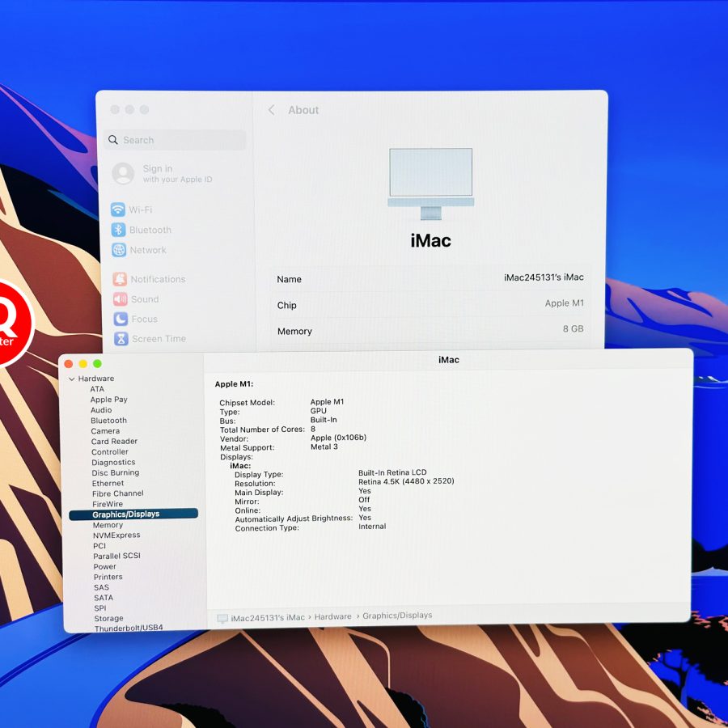Click the computer icon in path bar

(x=222, y=619)
